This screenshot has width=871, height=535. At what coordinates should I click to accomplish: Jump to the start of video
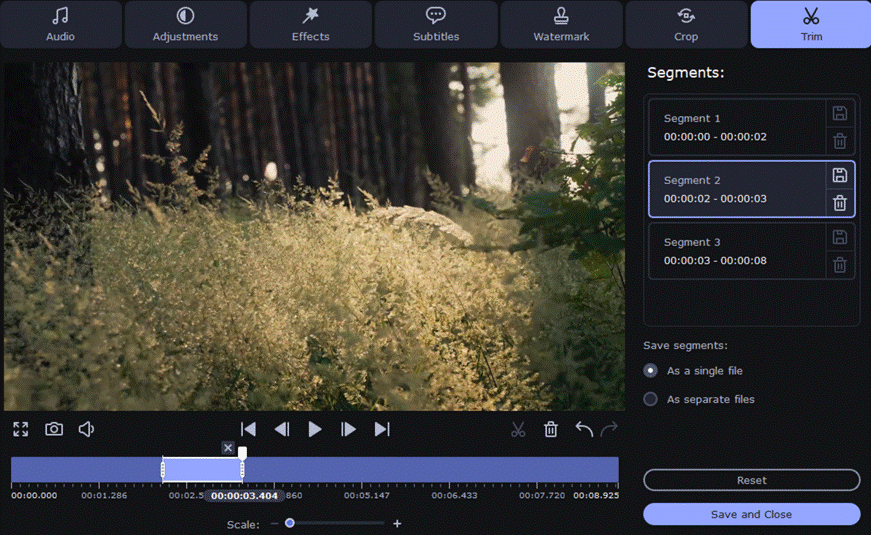click(249, 429)
